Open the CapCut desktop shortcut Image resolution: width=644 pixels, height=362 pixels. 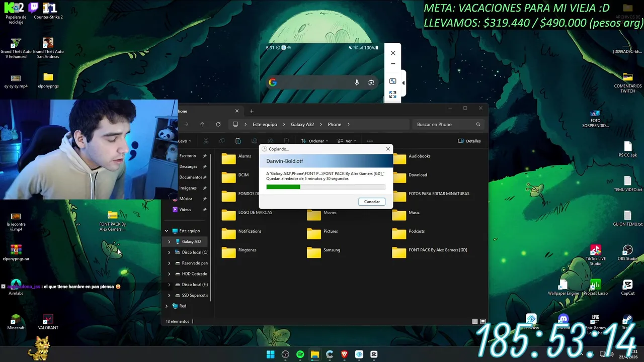tap(627, 288)
